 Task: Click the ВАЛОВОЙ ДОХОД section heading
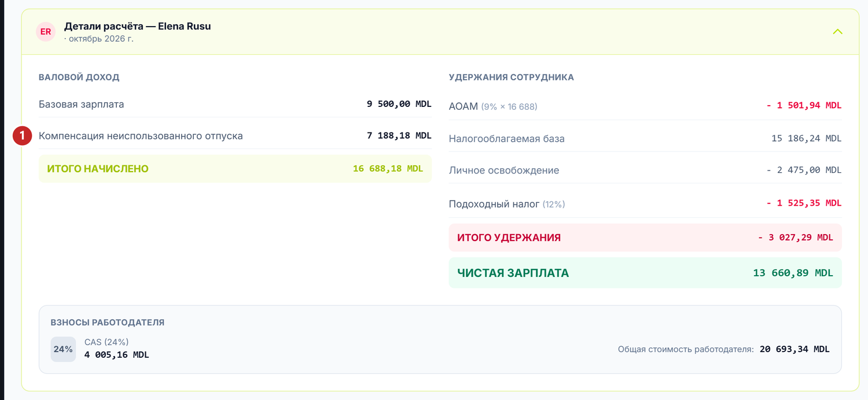[x=79, y=77]
